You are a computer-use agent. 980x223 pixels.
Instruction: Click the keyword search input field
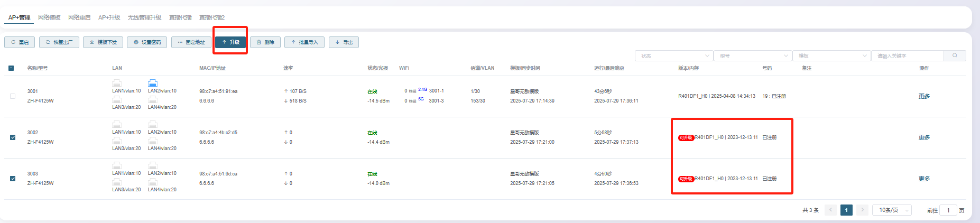tap(907, 55)
